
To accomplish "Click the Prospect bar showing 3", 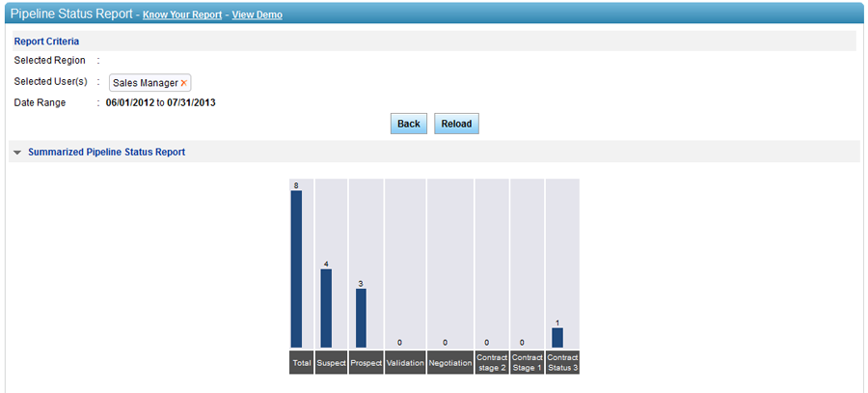I will pyautogui.click(x=361, y=318).
